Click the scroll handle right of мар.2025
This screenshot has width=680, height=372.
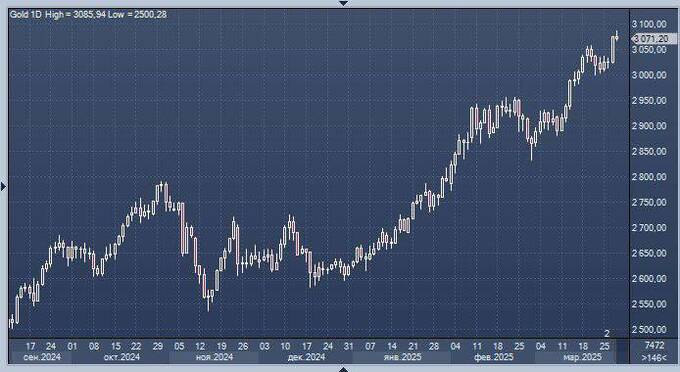tap(622, 352)
